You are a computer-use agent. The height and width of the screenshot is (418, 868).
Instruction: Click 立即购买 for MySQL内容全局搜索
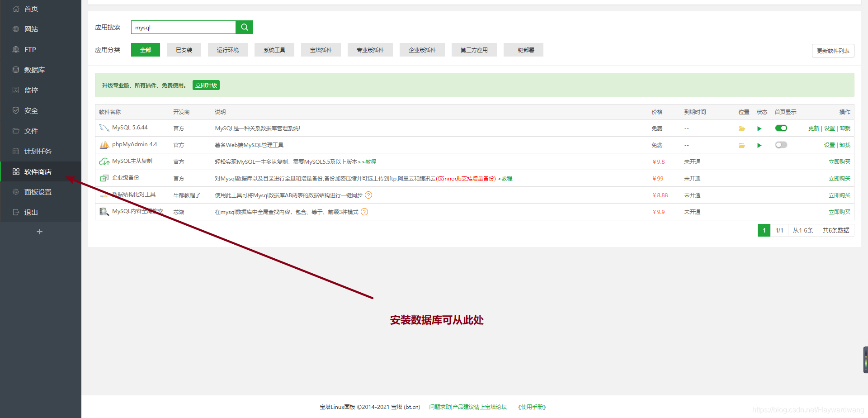click(840, 212)
